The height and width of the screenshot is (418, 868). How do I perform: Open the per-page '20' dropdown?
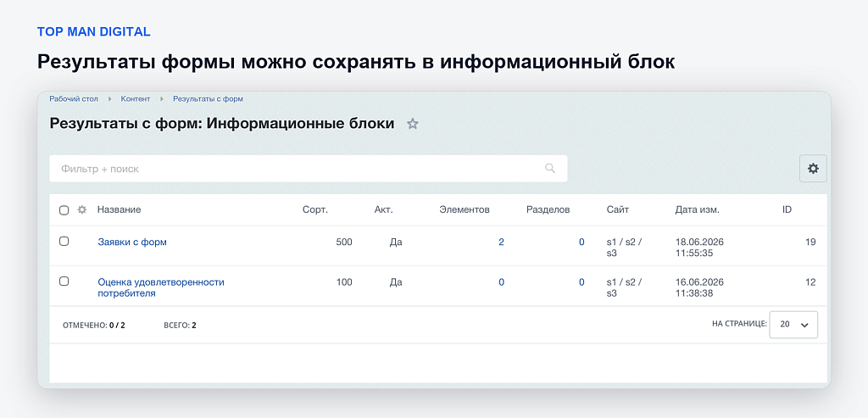(793, 325)
